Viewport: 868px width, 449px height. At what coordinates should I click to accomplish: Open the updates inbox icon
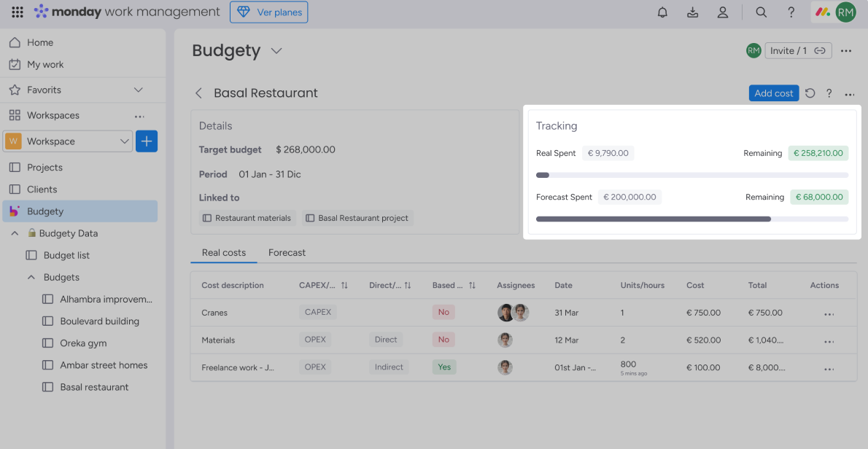click(692, 12)
